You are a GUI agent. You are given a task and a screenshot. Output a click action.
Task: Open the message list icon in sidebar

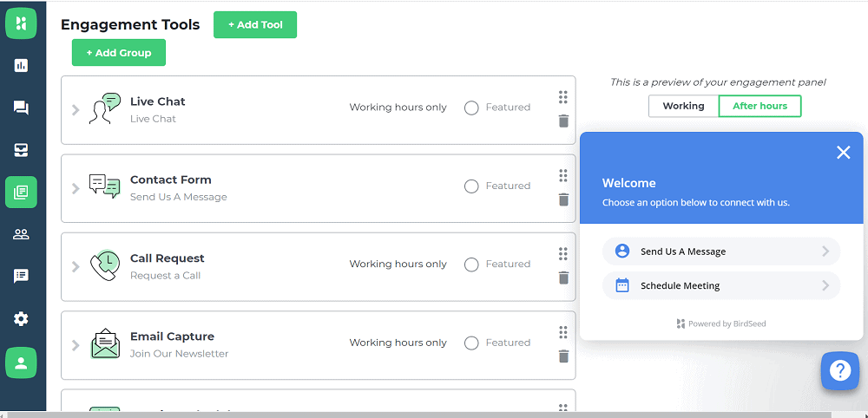click(21, 276)
